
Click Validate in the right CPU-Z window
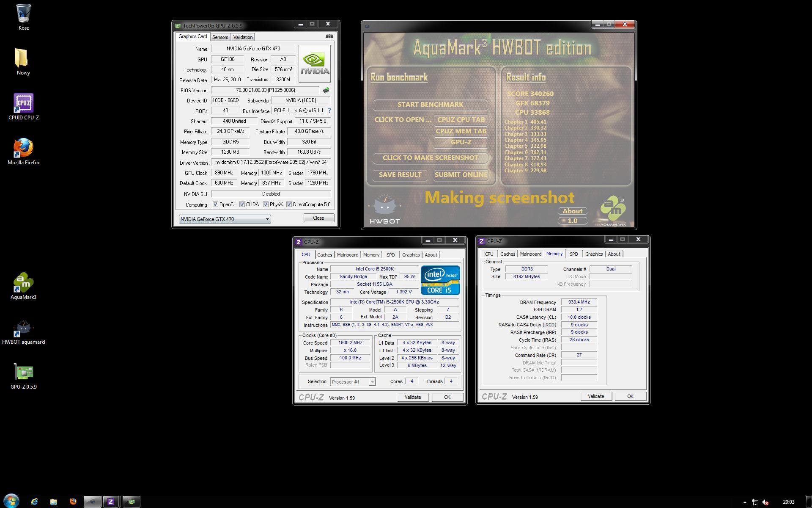pos(596,396)
